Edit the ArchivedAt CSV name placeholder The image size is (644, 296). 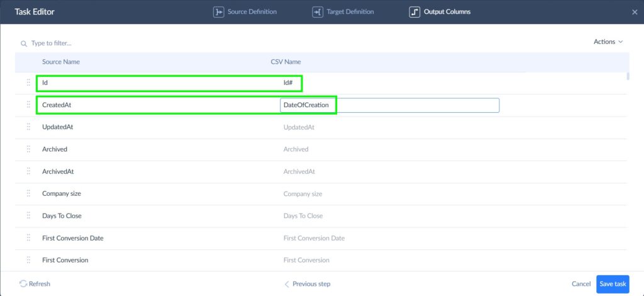tap(299, 171)
